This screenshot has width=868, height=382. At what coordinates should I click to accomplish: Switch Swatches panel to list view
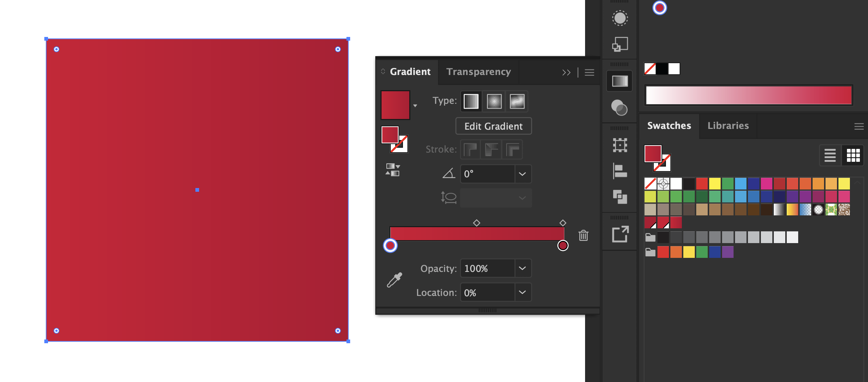point(830,155)
